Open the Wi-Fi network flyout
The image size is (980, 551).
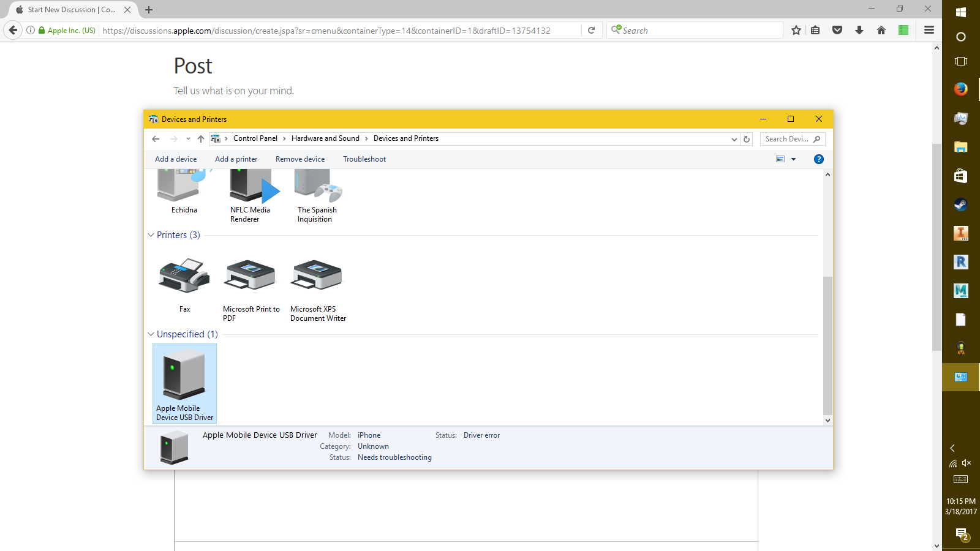click(x=953, y=463)
